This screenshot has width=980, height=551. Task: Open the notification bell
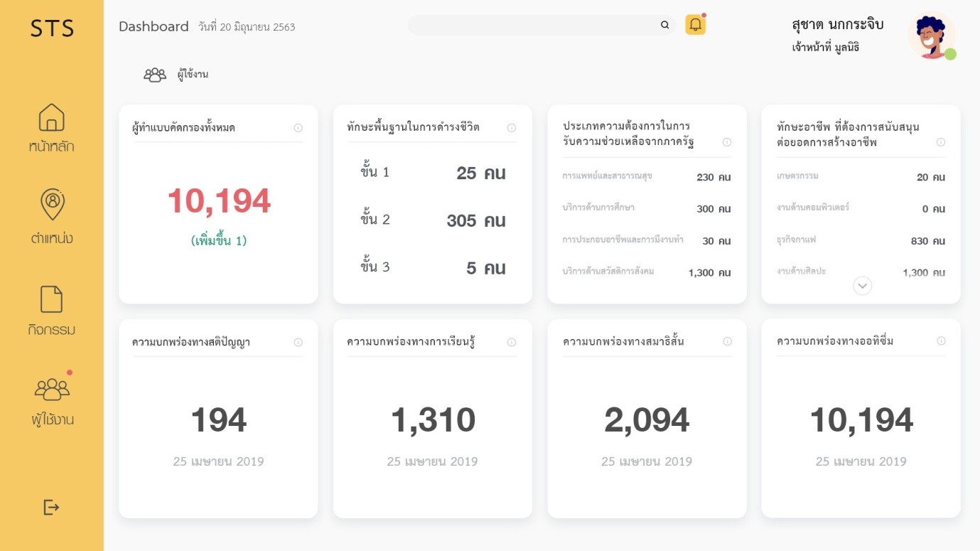click(695, 25)
